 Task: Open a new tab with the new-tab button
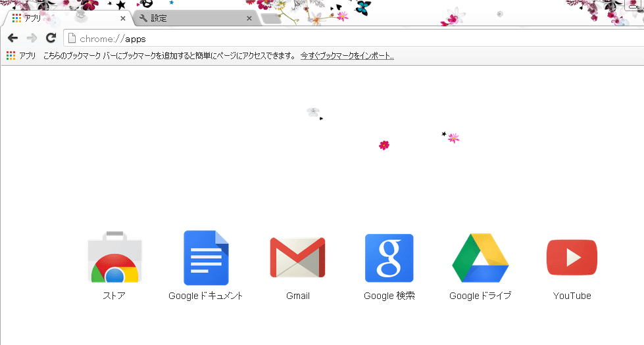(x=270, y=18)
